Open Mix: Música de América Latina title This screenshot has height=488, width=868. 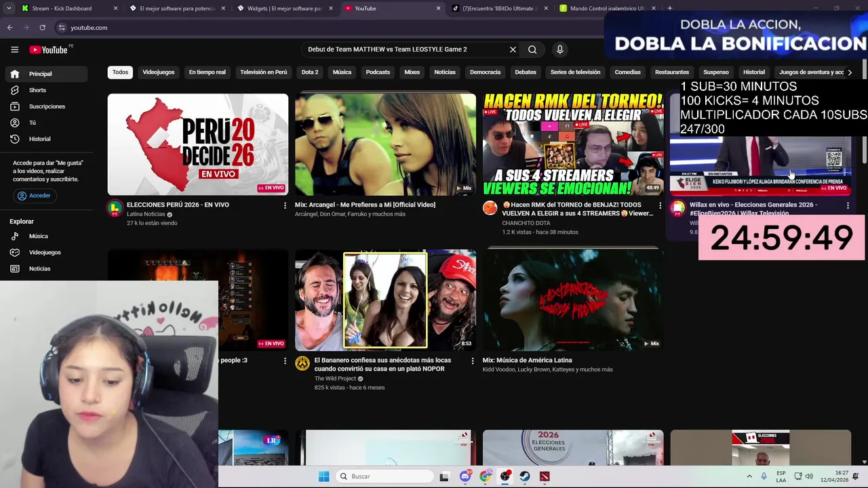coord(527,361)
